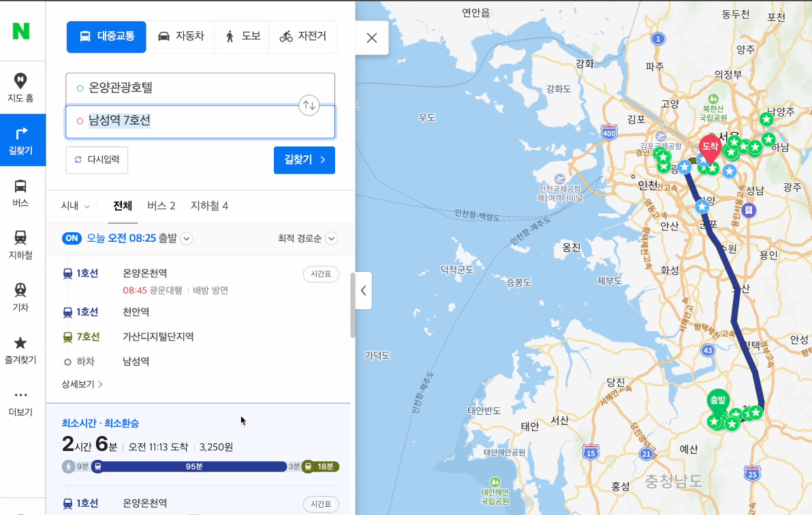Click 다시입력 reset button
This screenshot has height=515, width=812.
[x=97, y=159]
